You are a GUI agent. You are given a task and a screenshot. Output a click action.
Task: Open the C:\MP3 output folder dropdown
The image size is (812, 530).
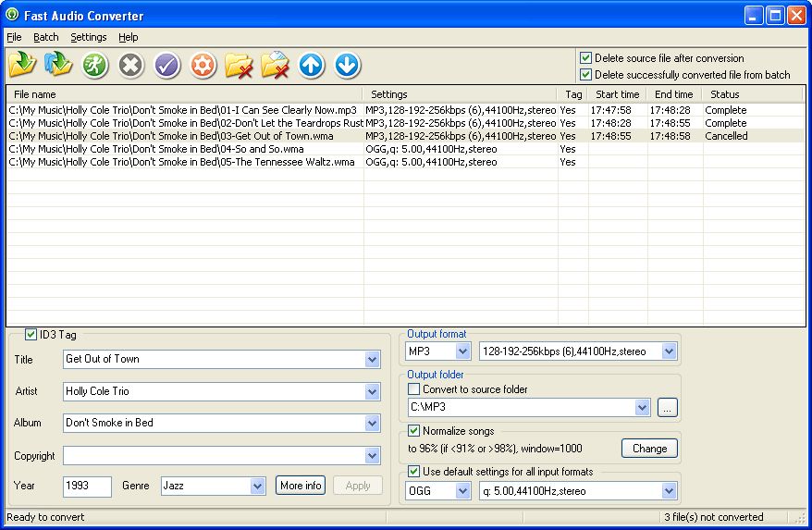click(x=642, y=407)
